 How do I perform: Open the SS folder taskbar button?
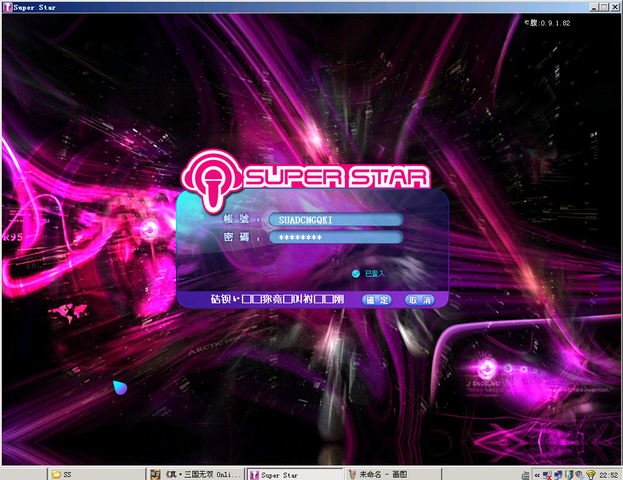point(96,474)
